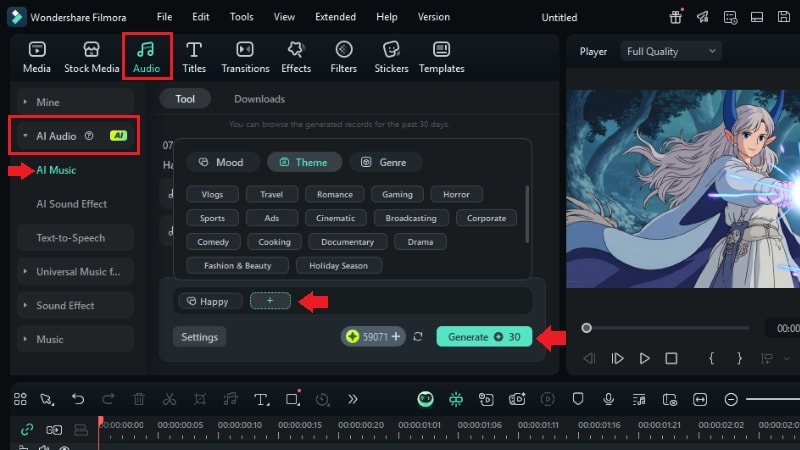Viewport: 800px width, 450px height.
Task: Open AI Sound Effect
Action: 71,204
